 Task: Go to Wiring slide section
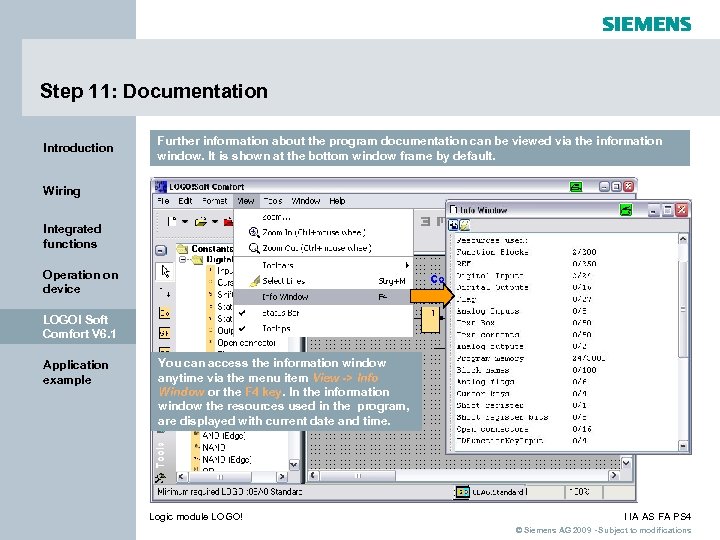point(62,191)
